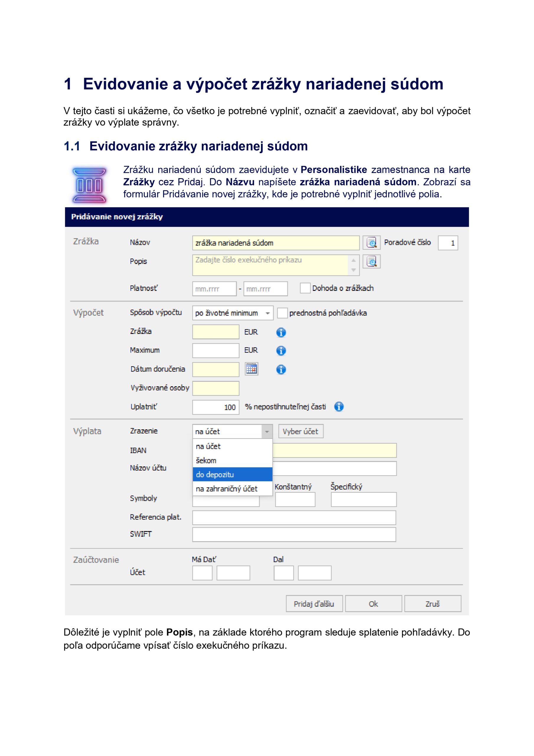Click the lookup icon beside the Popis field
The image size is (534, 756).
coord(371,261)
